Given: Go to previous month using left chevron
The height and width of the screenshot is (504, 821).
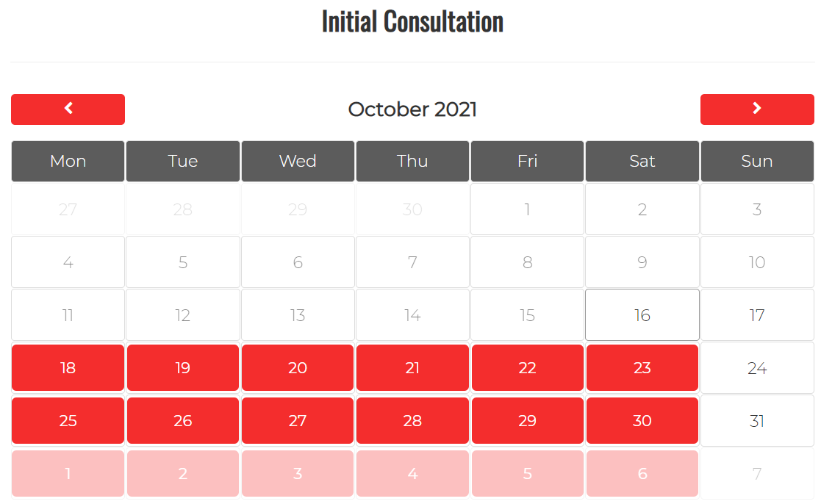Looking at the screenshot, I should pos(68,109).
